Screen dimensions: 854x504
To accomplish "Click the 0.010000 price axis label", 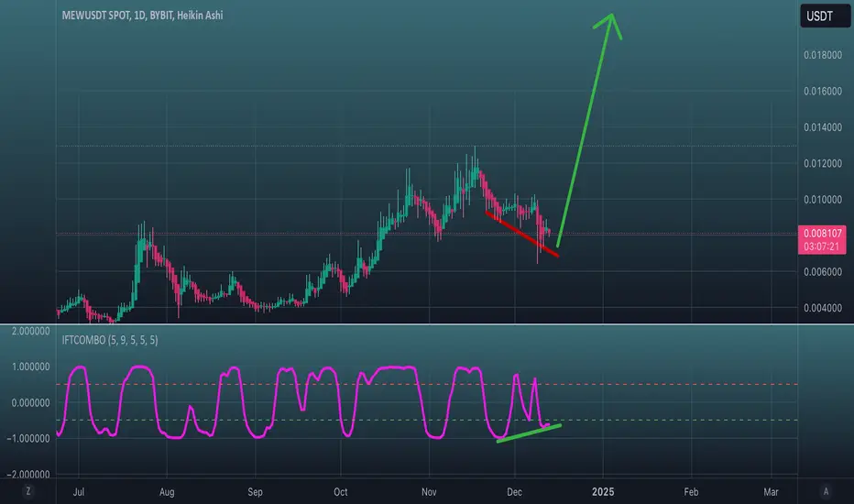I will tap(823, 200).
